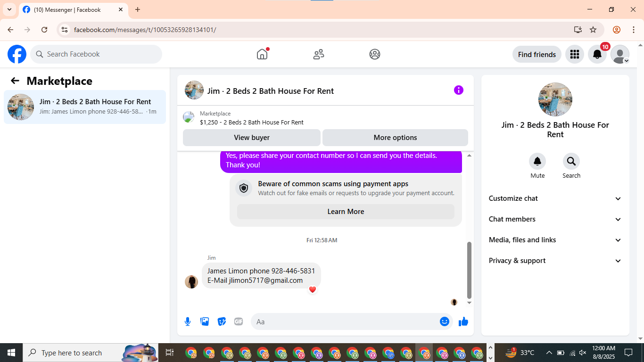Open a new browser tab
The height and width of the screenshot is (362, 644).
138,9
